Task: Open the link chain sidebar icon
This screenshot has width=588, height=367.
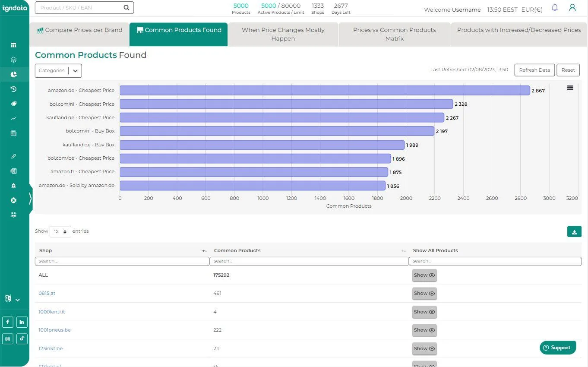Action: (13, 156)
